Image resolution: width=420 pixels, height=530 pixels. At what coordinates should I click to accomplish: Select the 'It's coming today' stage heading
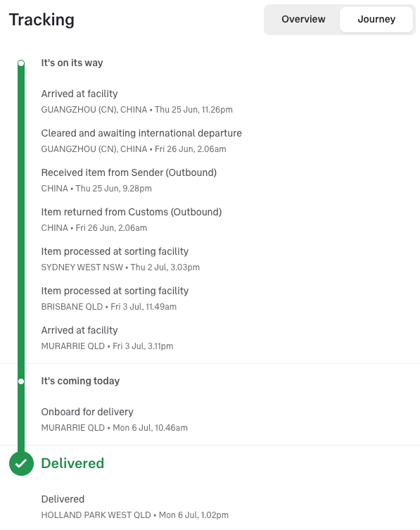tap(80, 381)
